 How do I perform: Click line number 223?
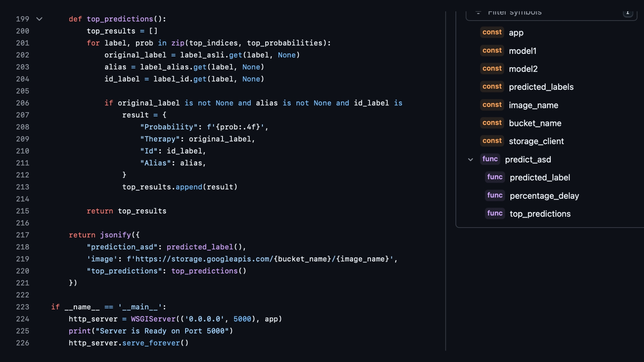(22, 307)
